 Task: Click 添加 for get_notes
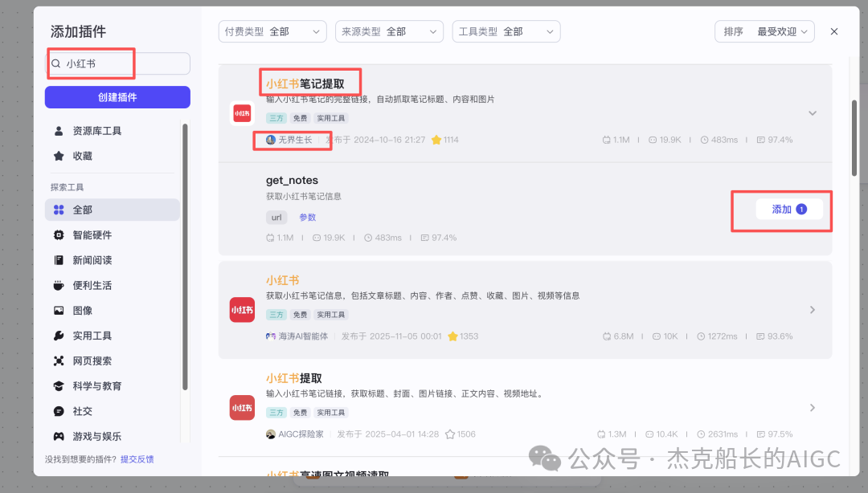pyautogui.click(x=789, y=209)
